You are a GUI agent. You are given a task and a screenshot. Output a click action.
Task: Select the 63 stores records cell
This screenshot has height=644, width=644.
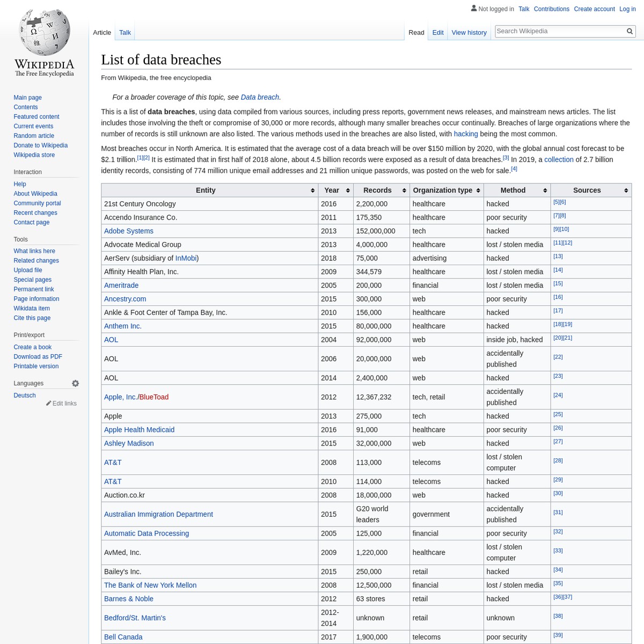pyautogui.click(x=382, y=599)
